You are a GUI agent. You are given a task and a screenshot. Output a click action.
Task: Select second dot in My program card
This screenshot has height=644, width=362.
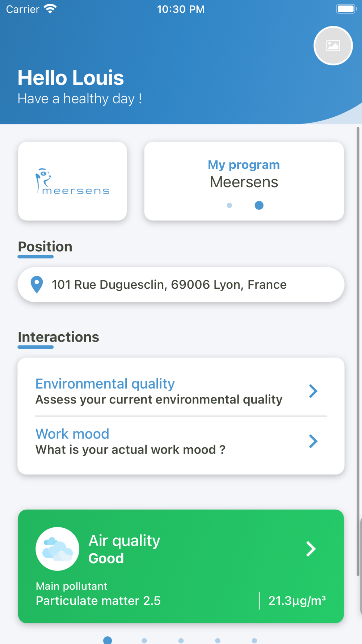tap(259, 205)
